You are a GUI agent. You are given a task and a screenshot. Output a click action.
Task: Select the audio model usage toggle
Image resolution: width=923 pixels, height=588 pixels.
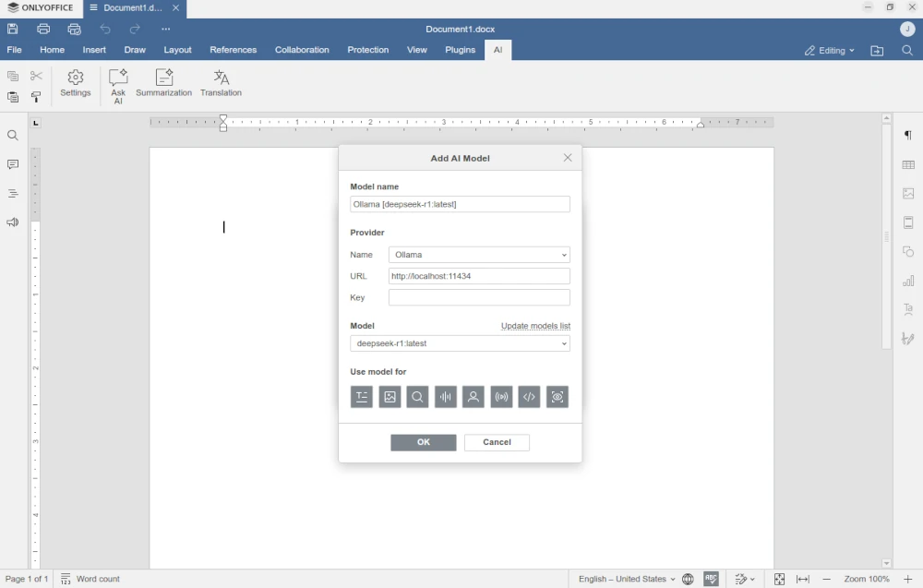445,397
